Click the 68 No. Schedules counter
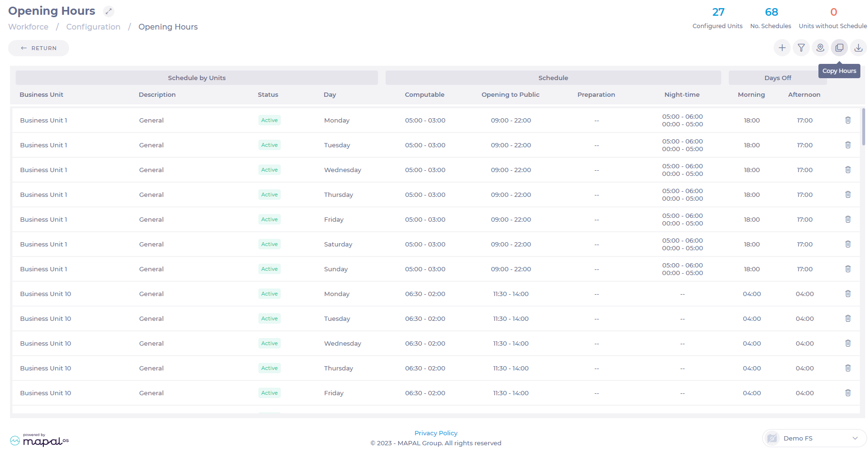This screenshot has width=868, height=451. tap(771, 18)
